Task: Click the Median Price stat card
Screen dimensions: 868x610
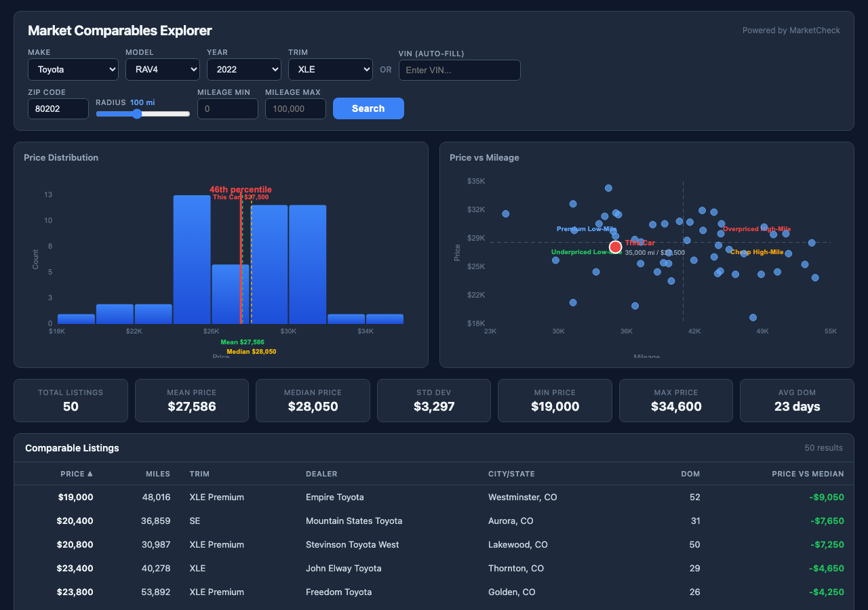Action: tap(313, 401)
